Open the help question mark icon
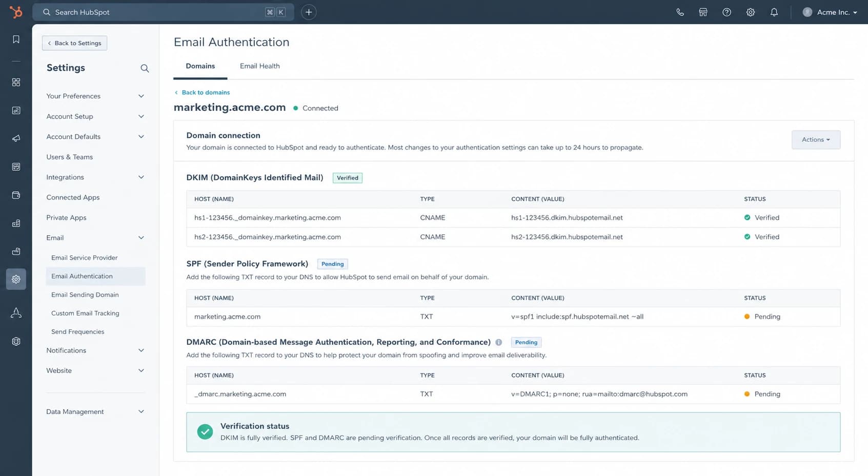868x476 pixels. point(726,12)
